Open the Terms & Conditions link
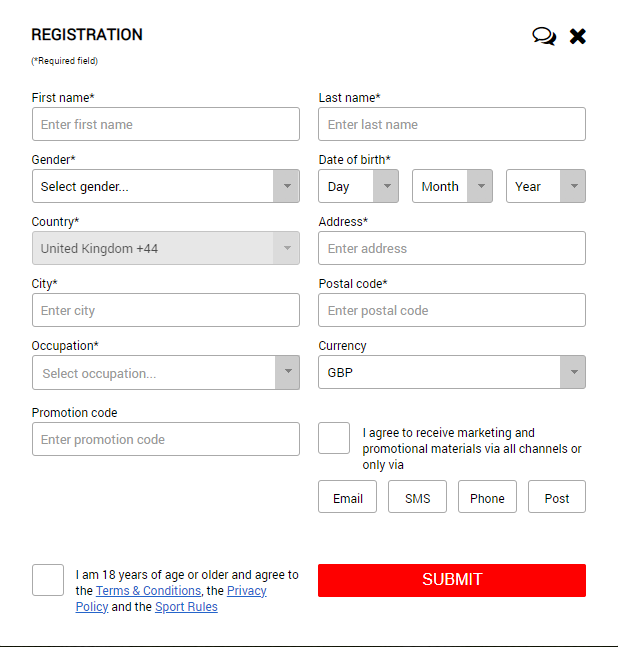The height and width of the screenshot is (647, 618). [x=149, y=590]
